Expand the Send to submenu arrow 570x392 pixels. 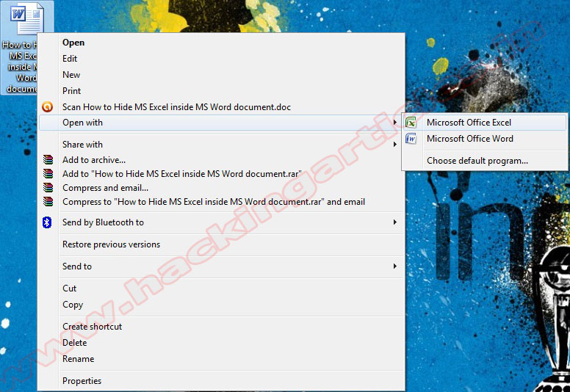[x=395, y=266]
